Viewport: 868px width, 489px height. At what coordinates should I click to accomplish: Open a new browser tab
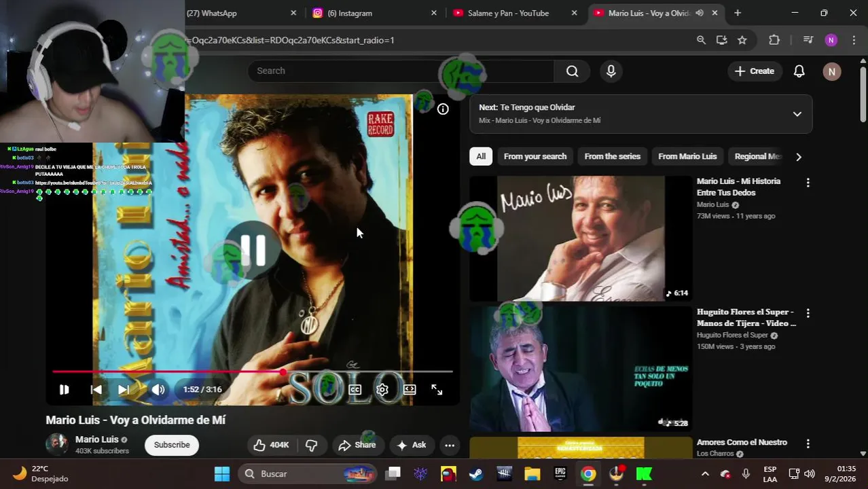738,13
